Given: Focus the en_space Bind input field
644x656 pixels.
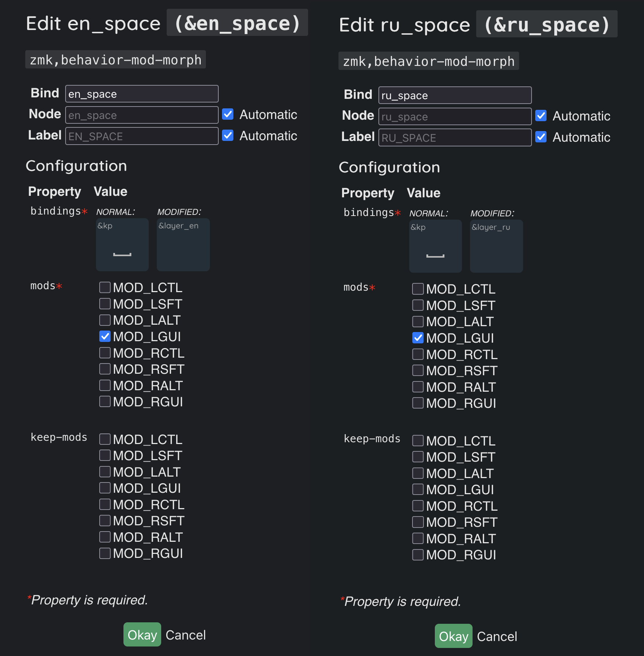Looking at the screenshot, I should (x=142, y=94).
